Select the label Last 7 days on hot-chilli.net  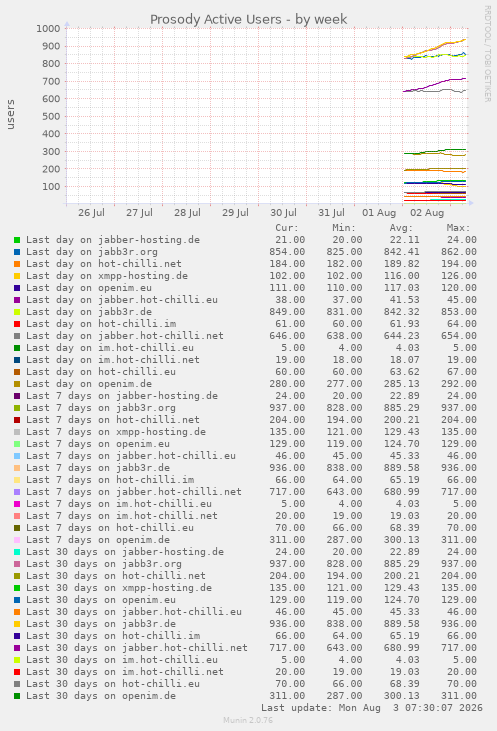tap(113, 420)
